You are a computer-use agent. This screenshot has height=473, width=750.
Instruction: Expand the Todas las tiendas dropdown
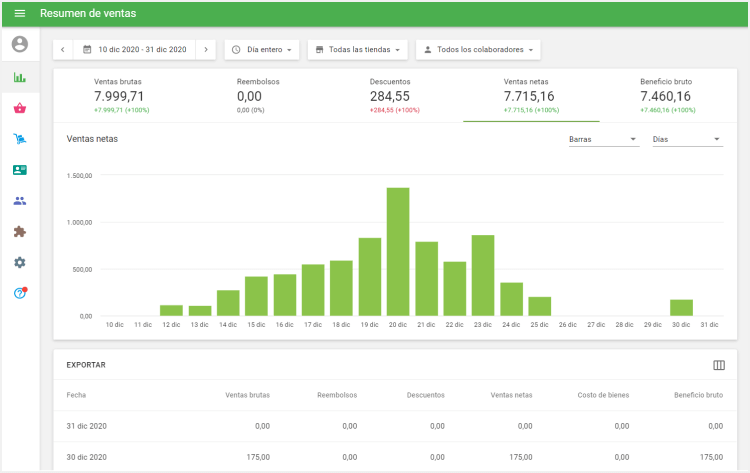pos(357,49)
